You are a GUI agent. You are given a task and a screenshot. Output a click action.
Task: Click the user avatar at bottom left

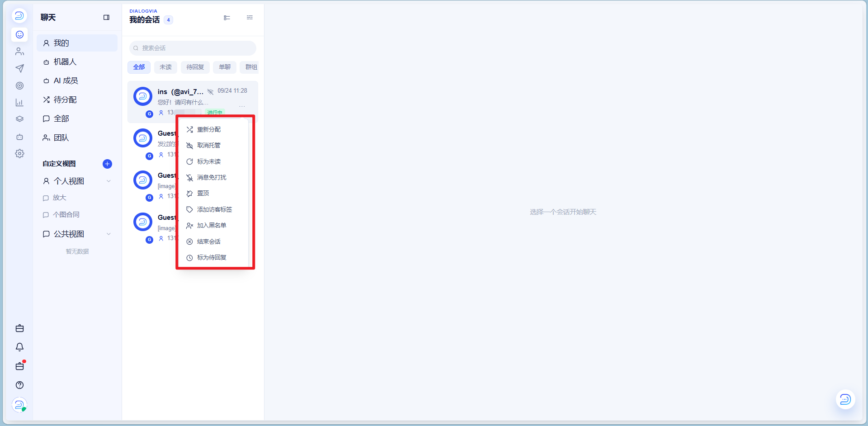tap(19, 405)
